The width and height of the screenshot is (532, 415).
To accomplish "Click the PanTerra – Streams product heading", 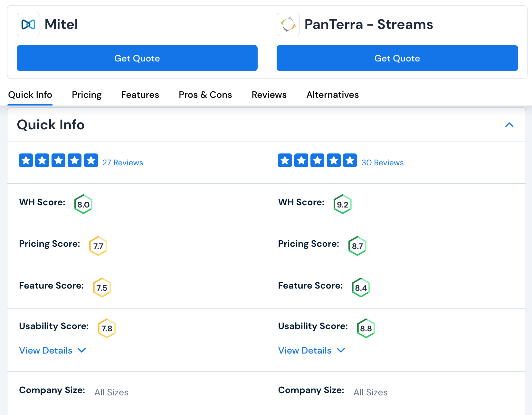I will (x=369, y=24).
